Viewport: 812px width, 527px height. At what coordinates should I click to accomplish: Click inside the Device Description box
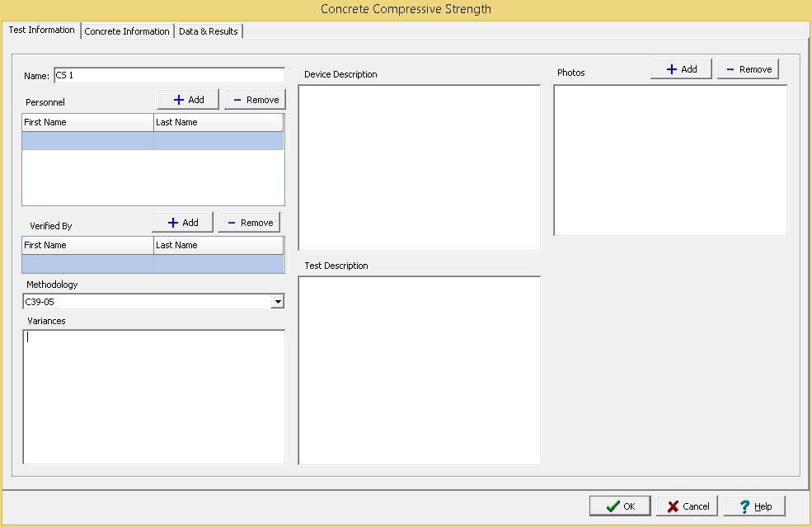click(419, 167)
